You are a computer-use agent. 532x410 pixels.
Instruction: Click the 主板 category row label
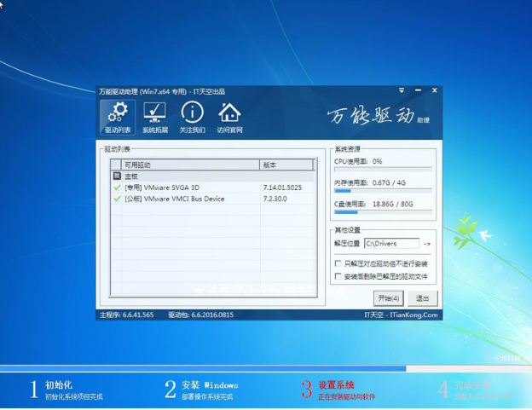[x=131, y=176]
